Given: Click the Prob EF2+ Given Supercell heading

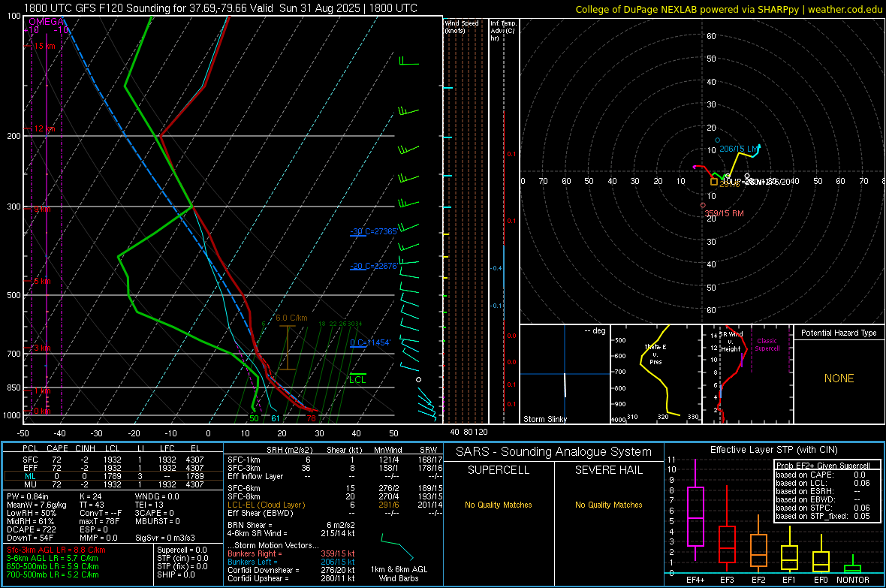Looking at the screenshot, I should click(823, 466).
